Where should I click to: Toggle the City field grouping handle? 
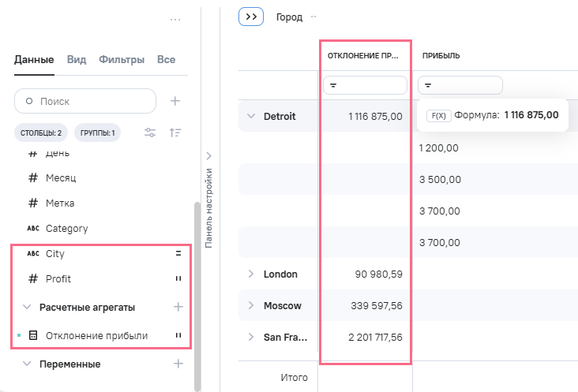tap(178, 254)
